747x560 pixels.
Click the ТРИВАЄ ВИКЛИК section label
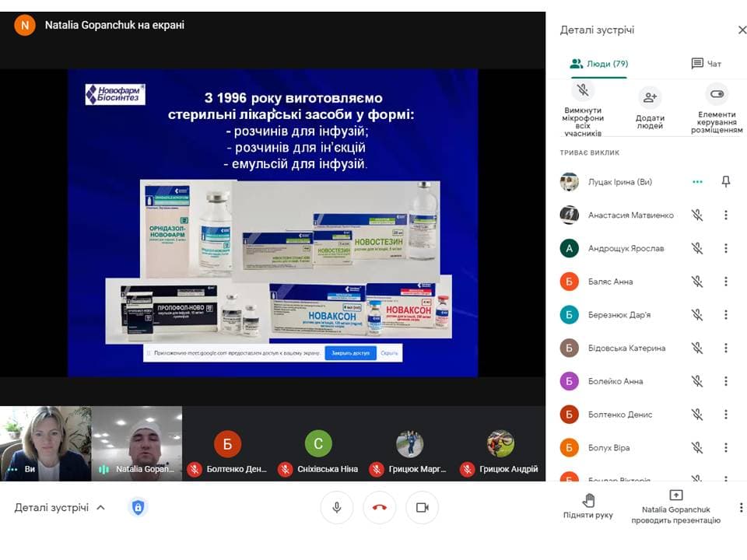pyautogui.click(x=589, y=153)
